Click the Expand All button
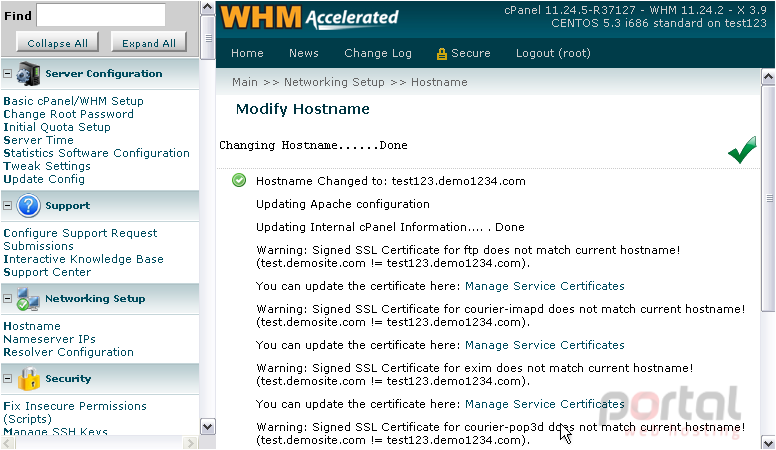Viewport: 776px width, 450px height. click(x=148, y=43)
